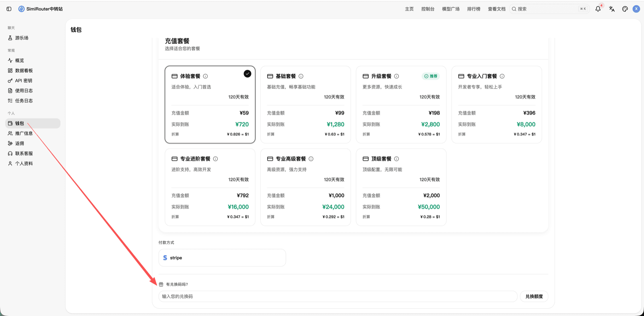Screen dimensions: 644x316
Task: Open 控制台 in top navigation
Action: (428, 9)
